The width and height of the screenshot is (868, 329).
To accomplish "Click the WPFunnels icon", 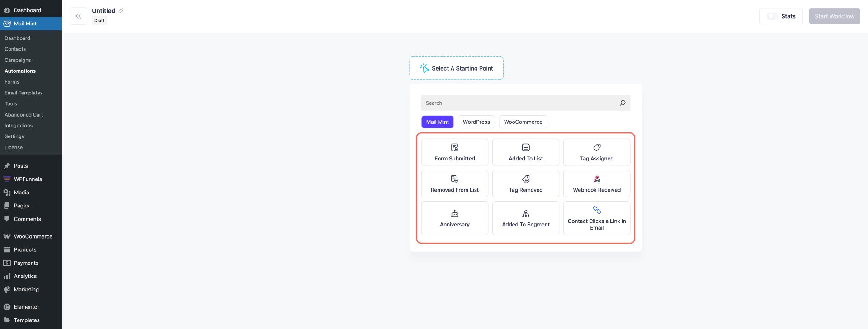I will (7, 179).
